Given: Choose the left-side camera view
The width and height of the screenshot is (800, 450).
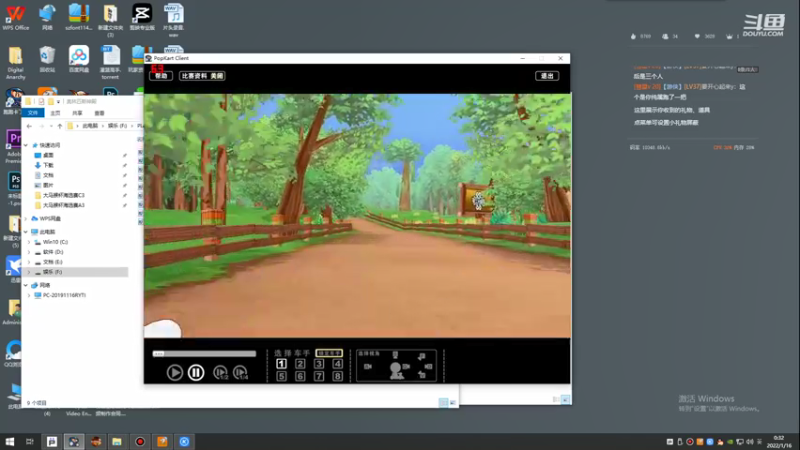Looking at the screenshot, I should [368, 366].
